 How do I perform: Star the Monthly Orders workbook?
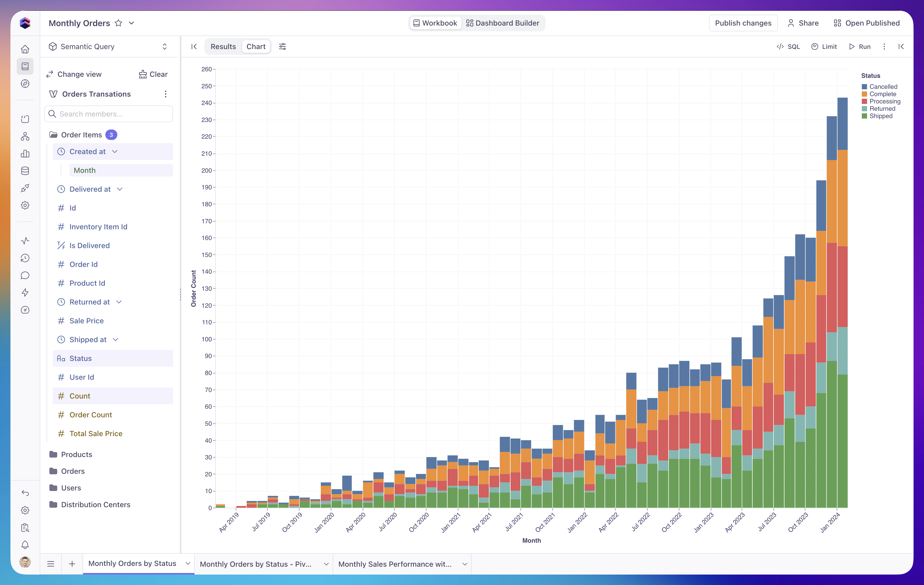(x=119, y=23)
